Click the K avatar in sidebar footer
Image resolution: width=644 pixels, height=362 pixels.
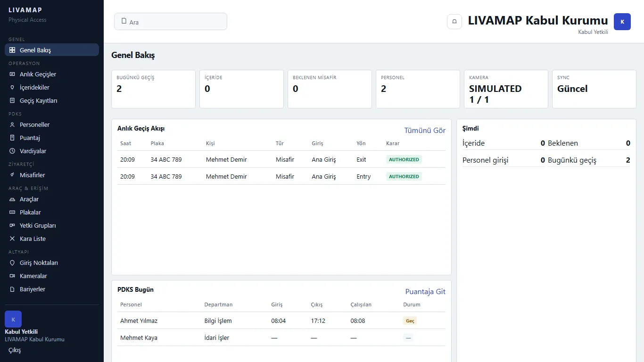tap(13, 319)
